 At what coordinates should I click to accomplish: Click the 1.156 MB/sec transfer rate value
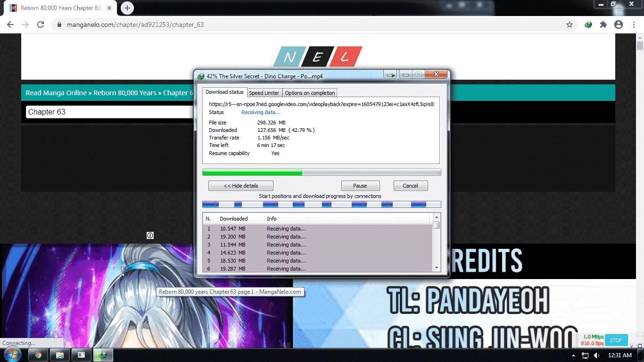click(x=273, y=138)
